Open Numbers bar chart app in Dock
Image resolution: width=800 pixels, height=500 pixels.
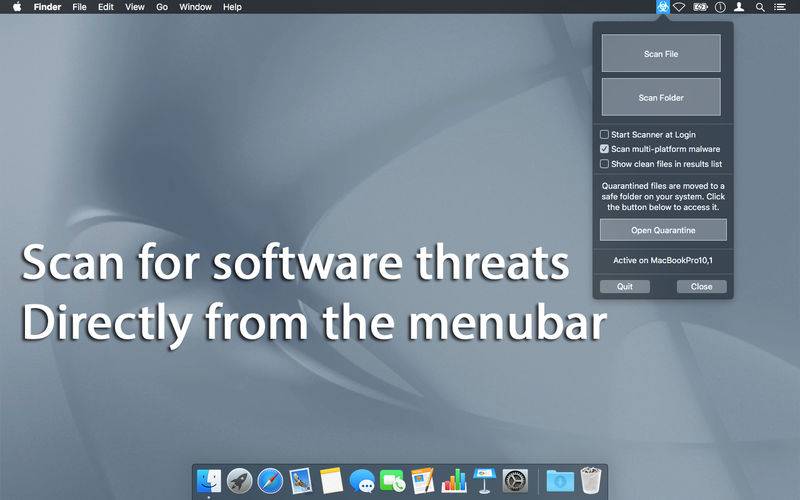454,481
